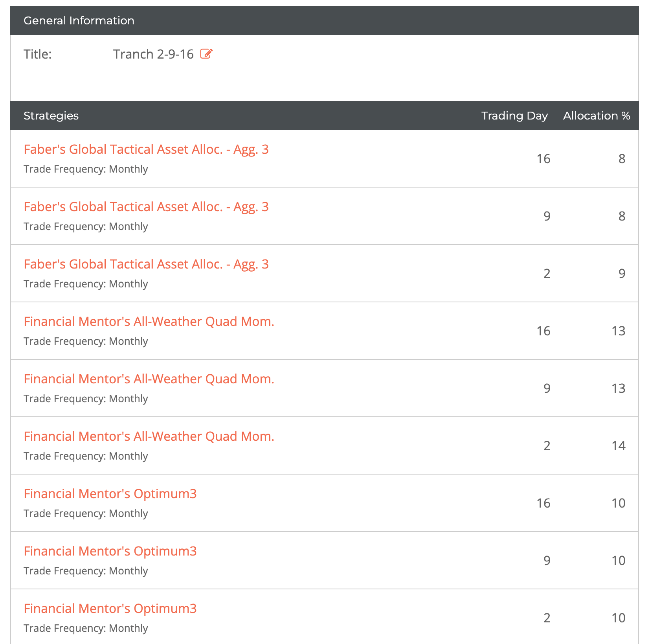This screenshot has height=644, width=650.
Task: Open Financial Mentor's Optimum3 link with trading day 16
Action: pyautogui.click(x=110, y=494)
